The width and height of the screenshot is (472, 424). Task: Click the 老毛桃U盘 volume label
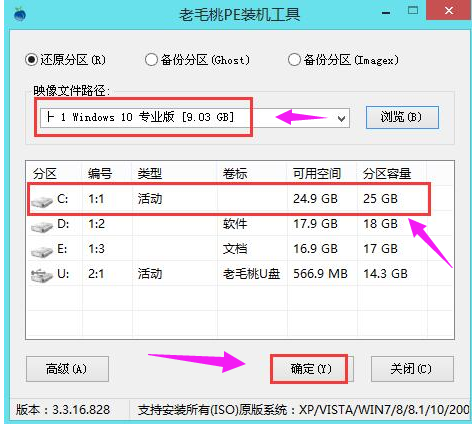(x=251, y=274)
